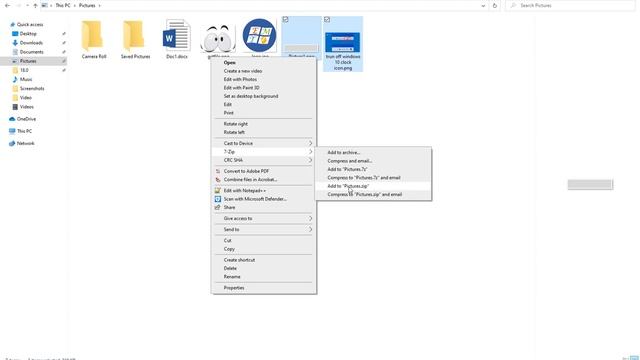Open the address bar history dropdown
This screenshot has width=640, height=360.
point(483,6)
